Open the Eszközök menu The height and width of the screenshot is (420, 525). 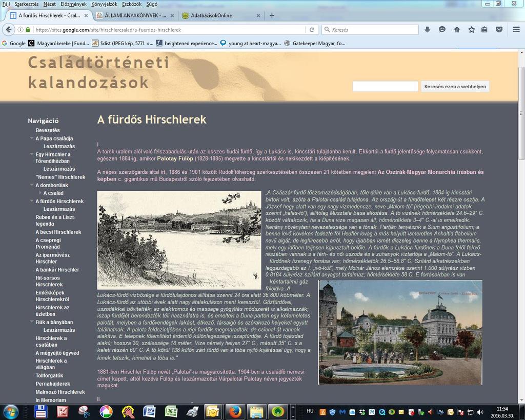pyautogui.click(x=132, y=4)
